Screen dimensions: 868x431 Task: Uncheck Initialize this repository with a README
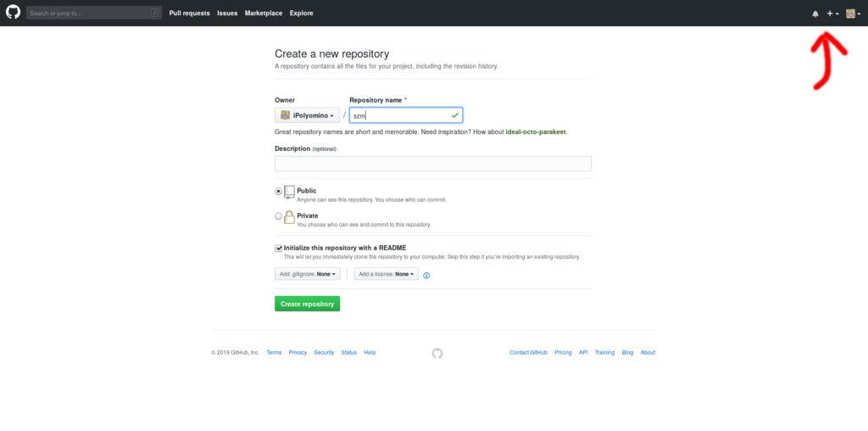[278, 249]
